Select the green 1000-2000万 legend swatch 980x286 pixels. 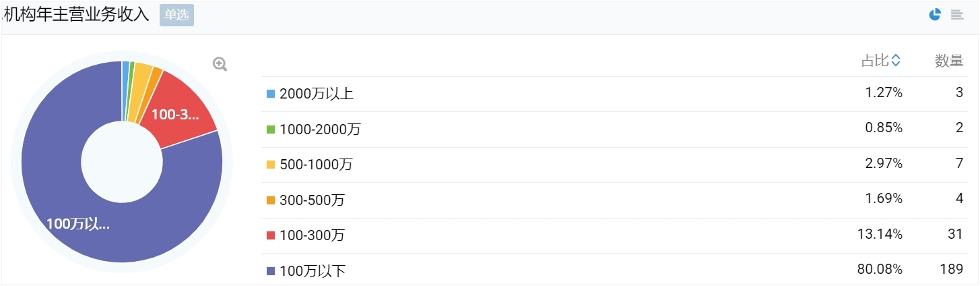pos(271,129)
